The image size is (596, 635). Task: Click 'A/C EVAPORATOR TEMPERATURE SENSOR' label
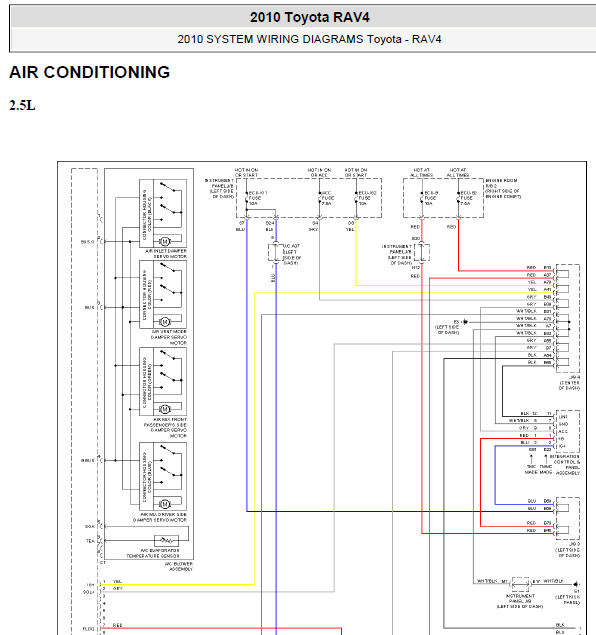point(153,554)
